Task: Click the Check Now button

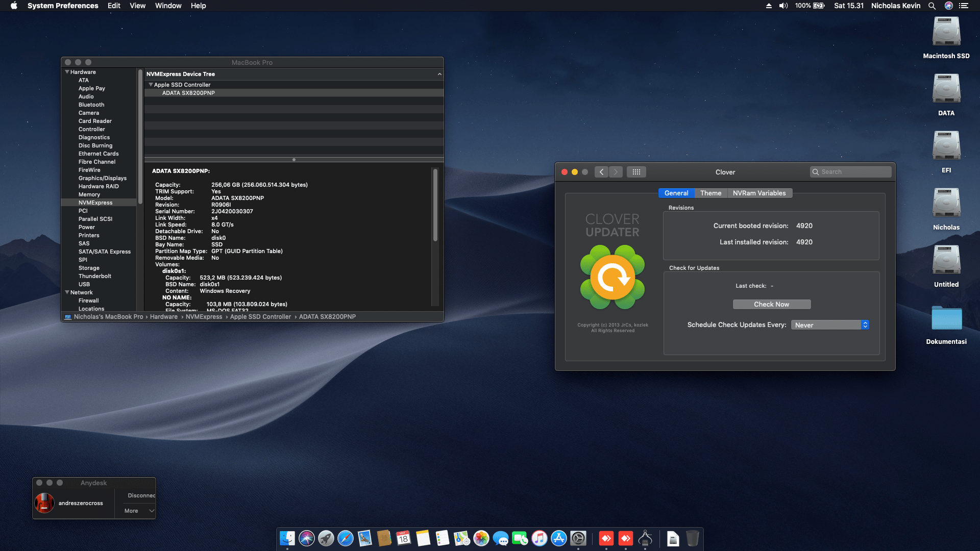Action: pyautogui.click(x=771, y=304)
